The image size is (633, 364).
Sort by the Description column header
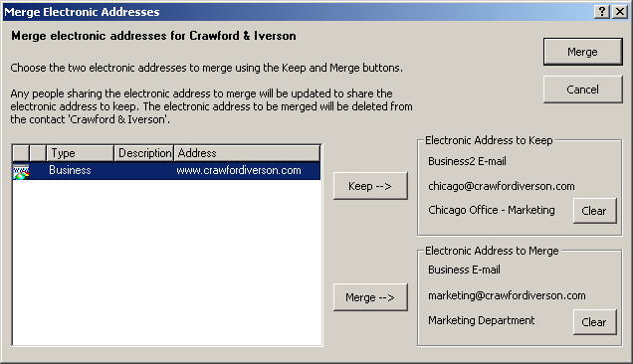click(x=144, y=153)
